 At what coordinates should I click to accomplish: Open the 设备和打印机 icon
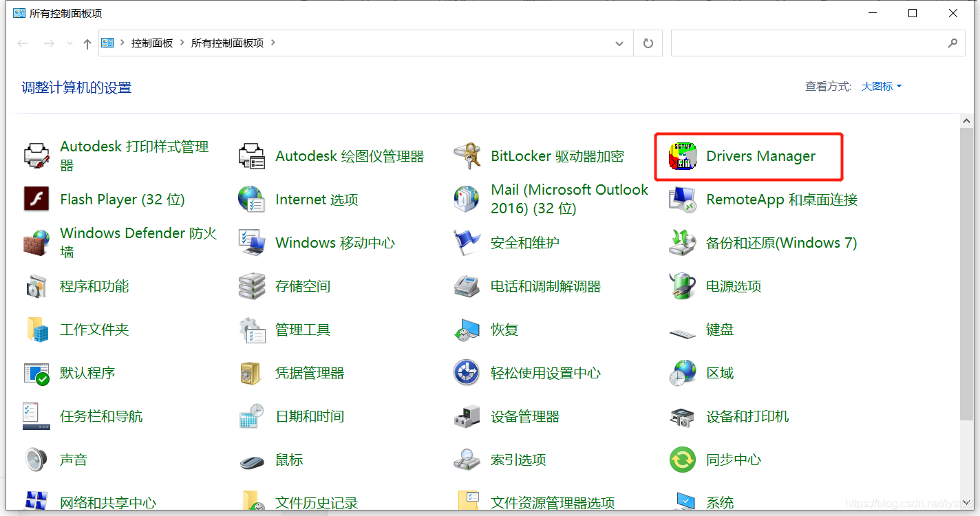coord(683,416)
